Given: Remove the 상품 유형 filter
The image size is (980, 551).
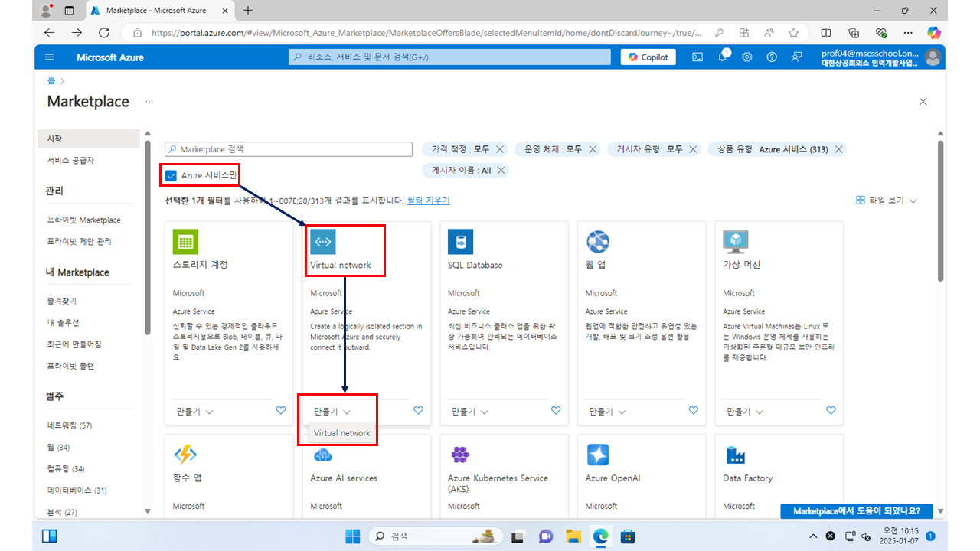Looking at the screenshot, I should (x=839, y=149).
